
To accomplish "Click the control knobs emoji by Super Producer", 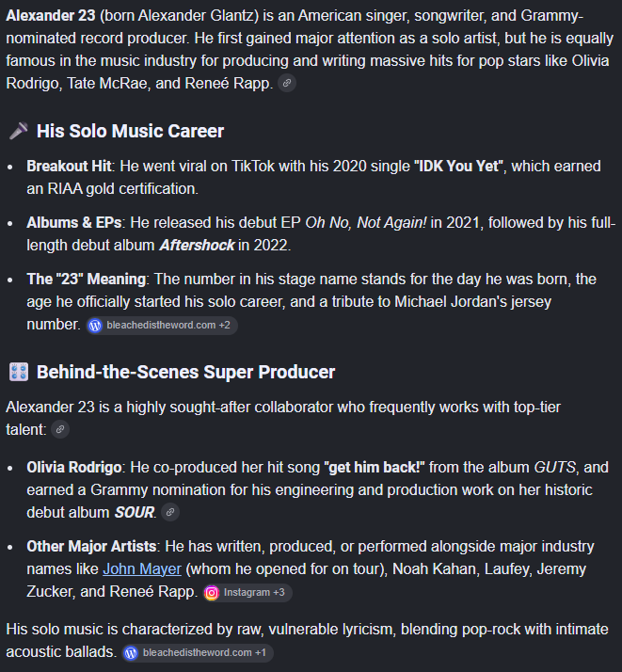I will pos(19,372).
